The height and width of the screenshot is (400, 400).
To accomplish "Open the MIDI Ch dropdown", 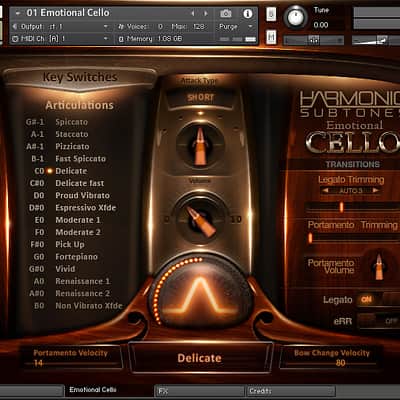I will tap(106, 39).
